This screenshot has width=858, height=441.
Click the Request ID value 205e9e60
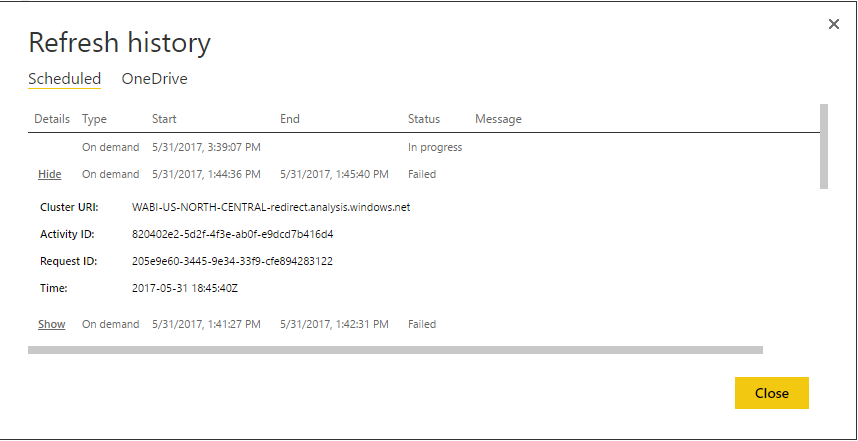tap(232, 262)
